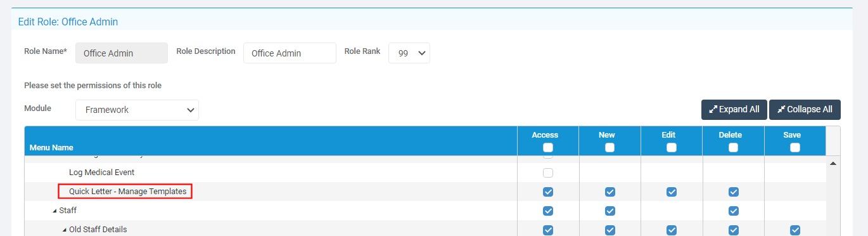Click the Collapse All button
Image resolution: width=868 pixels, height=236 pixels.
805,109
